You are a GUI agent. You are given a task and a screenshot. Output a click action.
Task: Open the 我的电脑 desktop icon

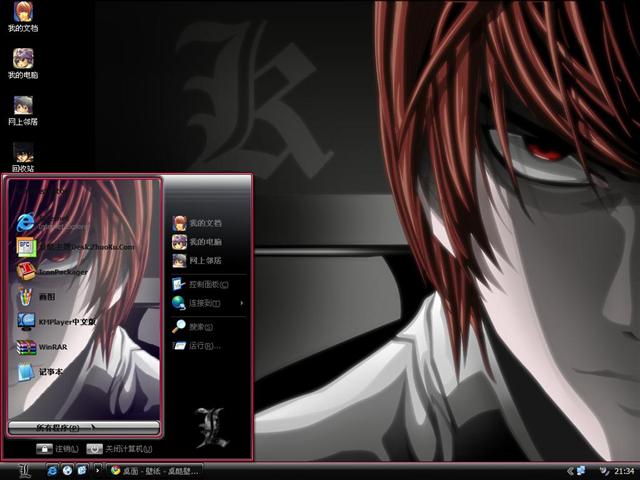(x=23, y=64)
